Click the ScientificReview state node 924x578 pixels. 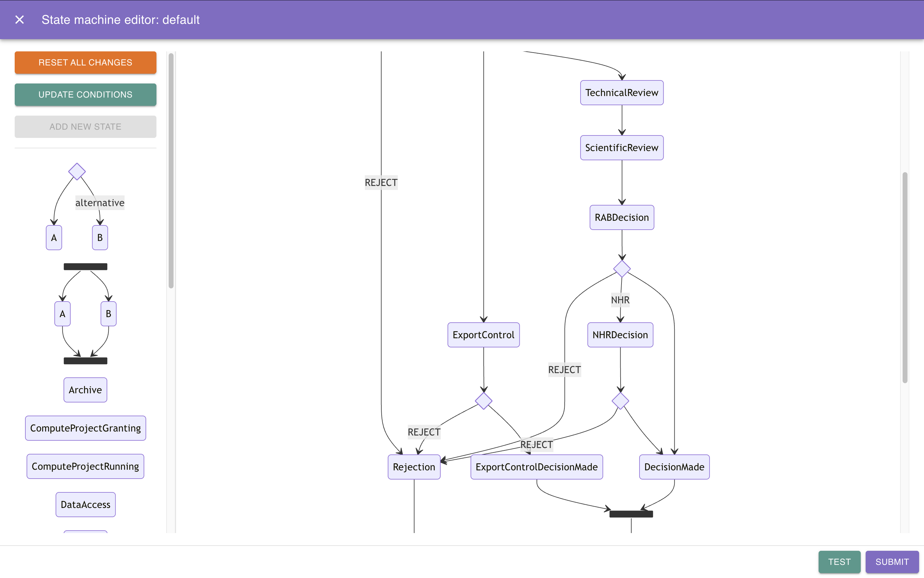click(x=621, y=147)
